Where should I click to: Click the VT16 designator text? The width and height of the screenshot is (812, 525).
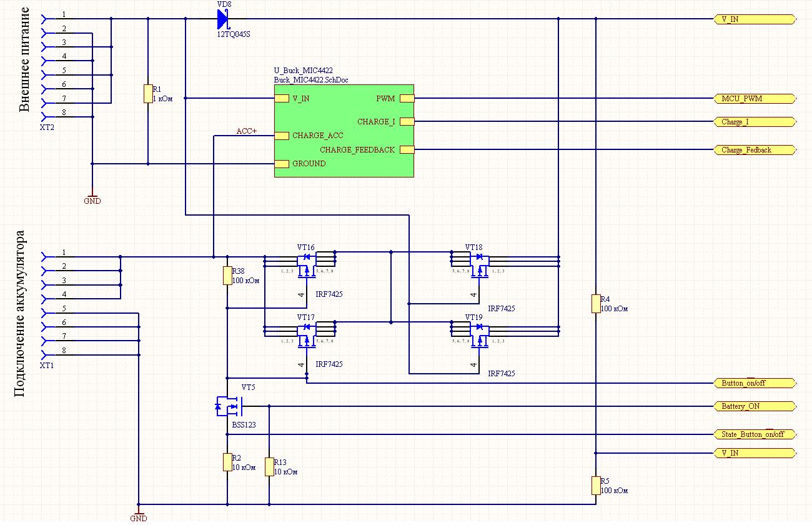tap(306, 247)
